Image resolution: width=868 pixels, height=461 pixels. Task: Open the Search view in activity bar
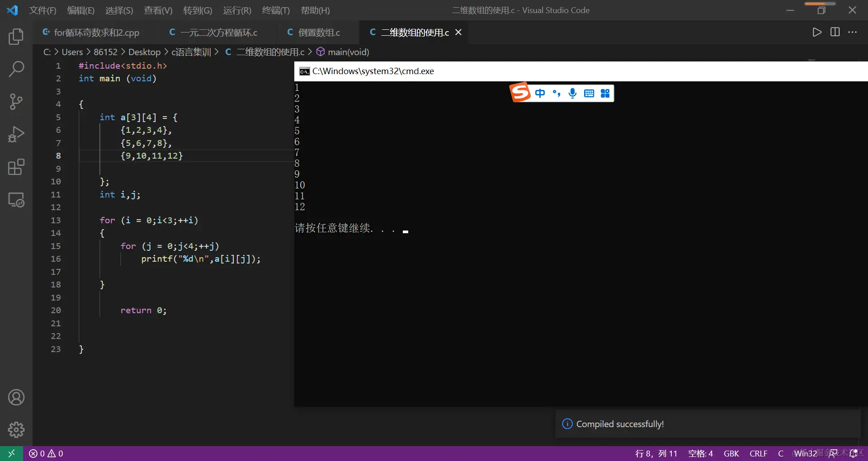(x=16, y=69)
